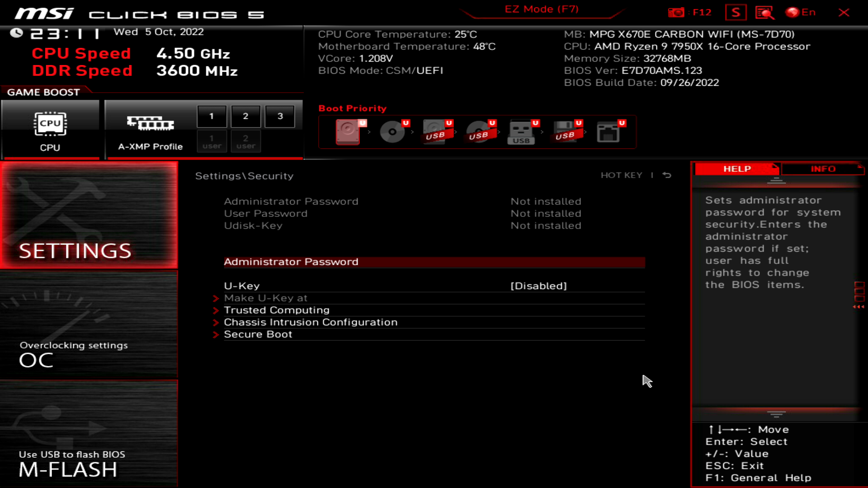The width and height of the screenshot is (868, 488).
Task: Select A-XMP Profile option 2
Action: 245,116
